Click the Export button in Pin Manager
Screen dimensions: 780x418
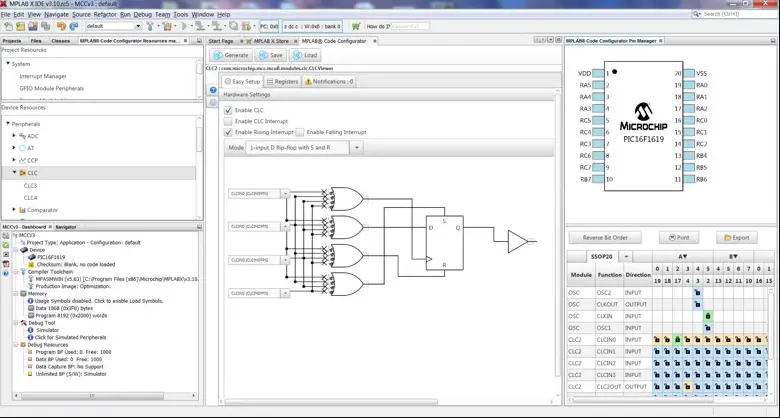[737, 237]
